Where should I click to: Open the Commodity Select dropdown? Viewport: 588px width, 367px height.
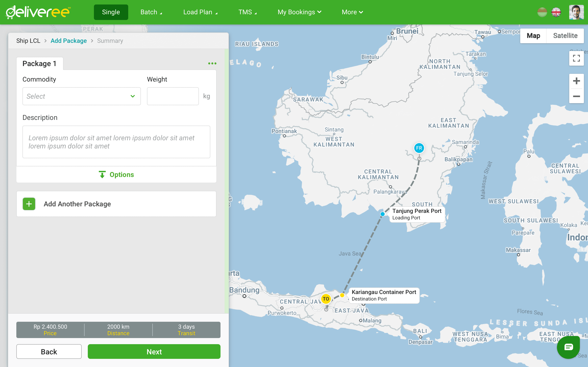81,96
